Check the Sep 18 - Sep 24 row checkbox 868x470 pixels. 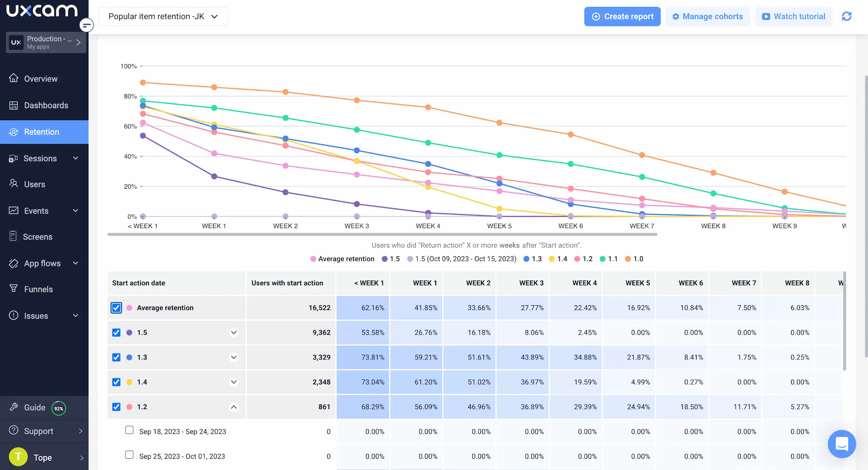point(129,430)
